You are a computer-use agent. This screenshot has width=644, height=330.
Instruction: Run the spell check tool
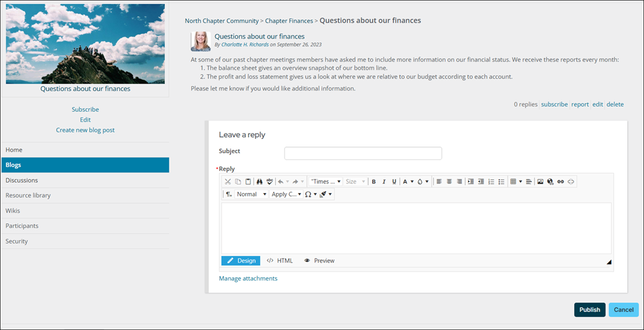click(x=269, y=181)
